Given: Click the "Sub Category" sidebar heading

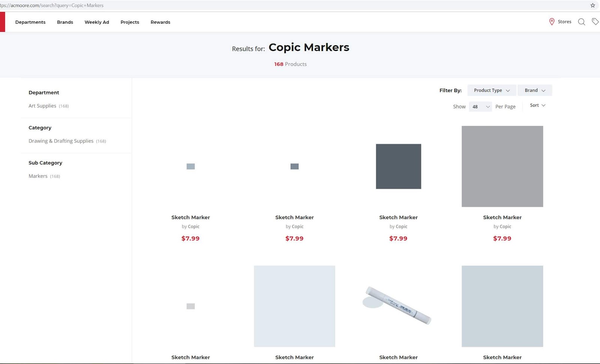Looking at the screenshot, I should (x=45, y=163).
